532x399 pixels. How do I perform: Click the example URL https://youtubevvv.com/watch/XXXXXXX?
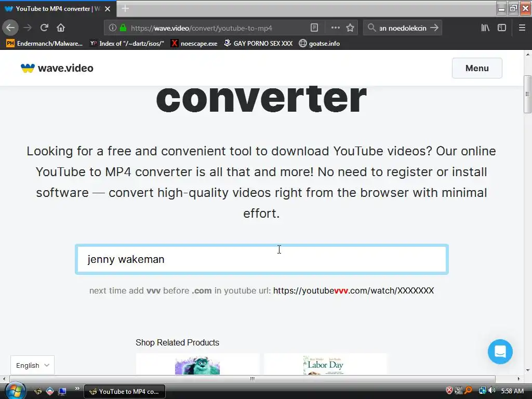(353, 290)
